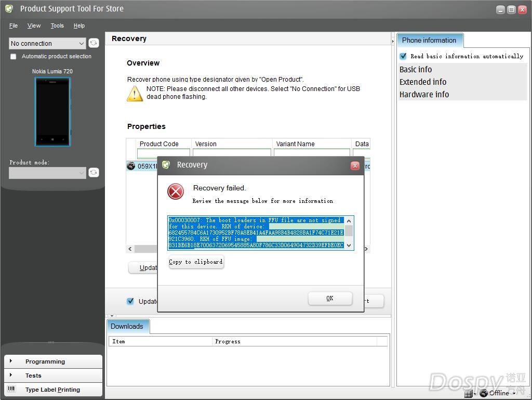Select the Nokia Lumia 720 phone thumbnail
The image size is (532, 400).
52,112
